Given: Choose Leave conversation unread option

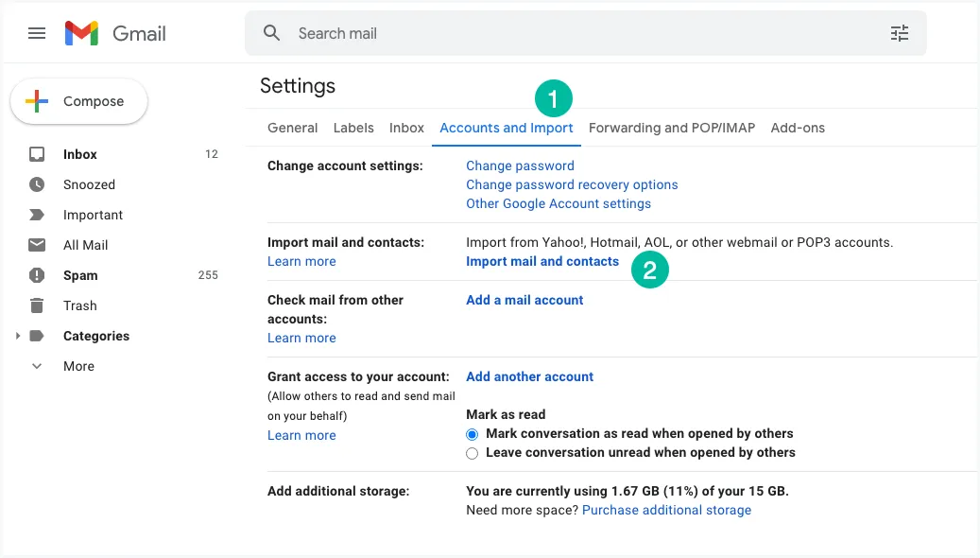Looking at the screenshot, I should 472,453.
